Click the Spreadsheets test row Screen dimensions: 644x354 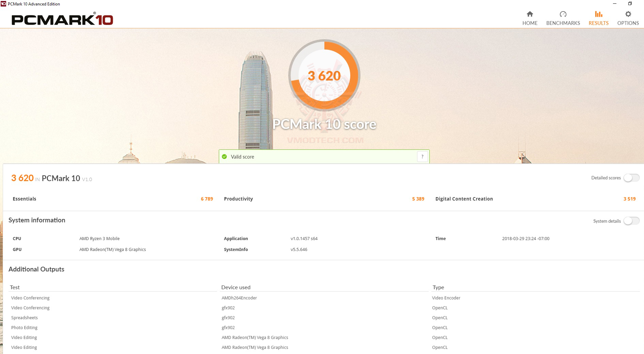[24, 318]
